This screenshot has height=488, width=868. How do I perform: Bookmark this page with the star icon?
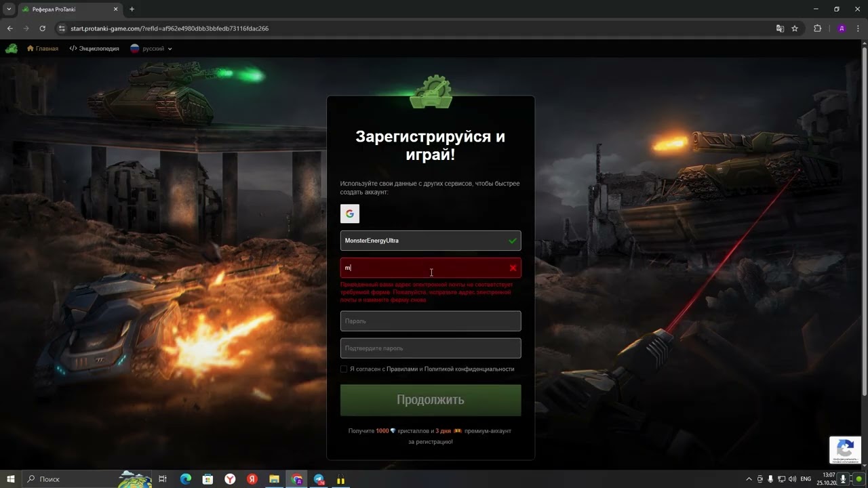pos(795,28)
